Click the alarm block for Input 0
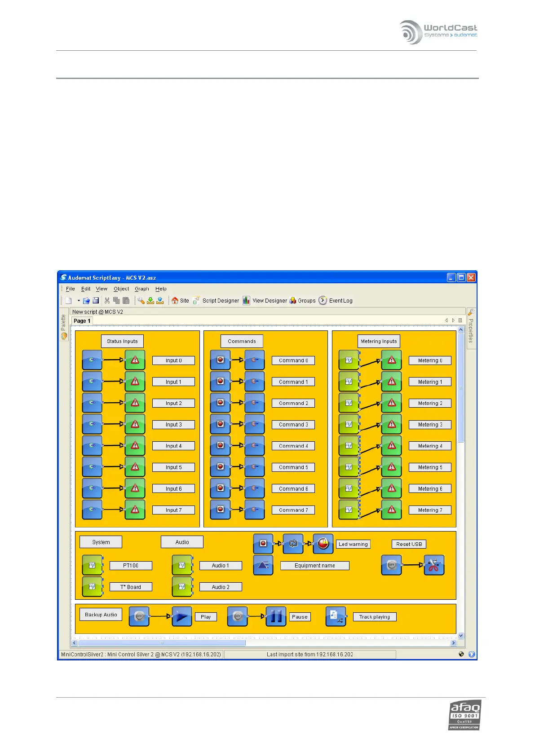 tap(135, 360)
